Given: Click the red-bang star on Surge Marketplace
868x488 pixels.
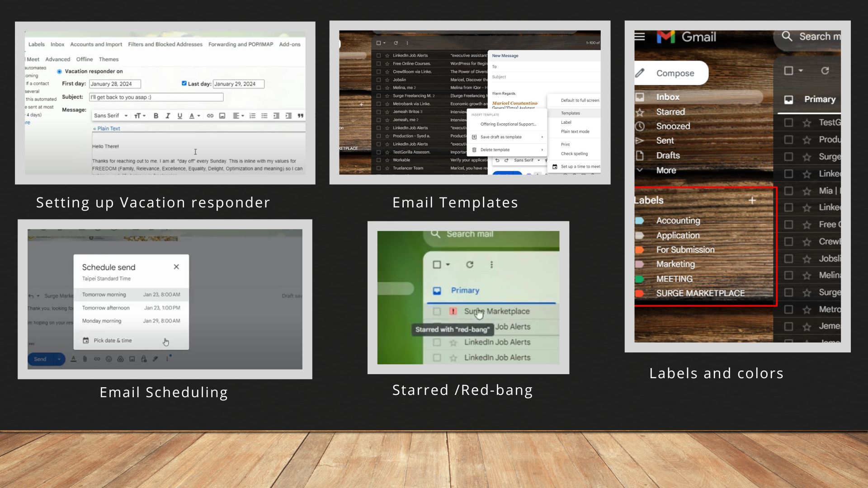Looking at the screenshot, I should [453, 311].
